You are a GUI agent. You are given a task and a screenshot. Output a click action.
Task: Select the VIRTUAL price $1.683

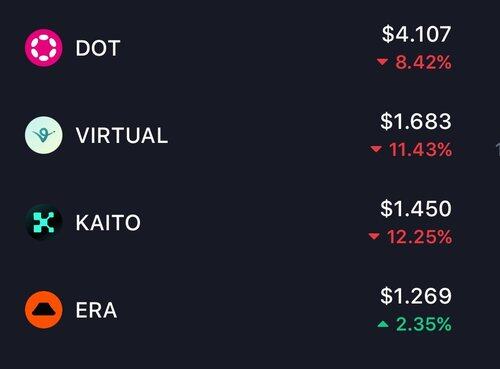tap(416, 121)
